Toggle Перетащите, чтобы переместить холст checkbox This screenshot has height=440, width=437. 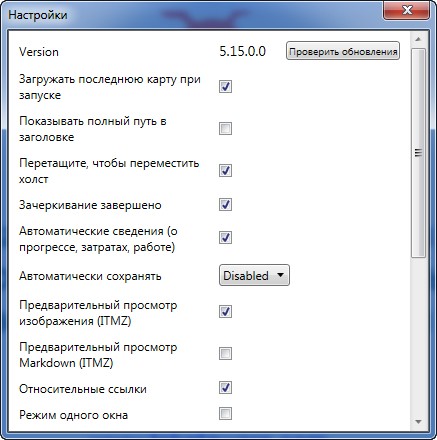coord(225,171)
